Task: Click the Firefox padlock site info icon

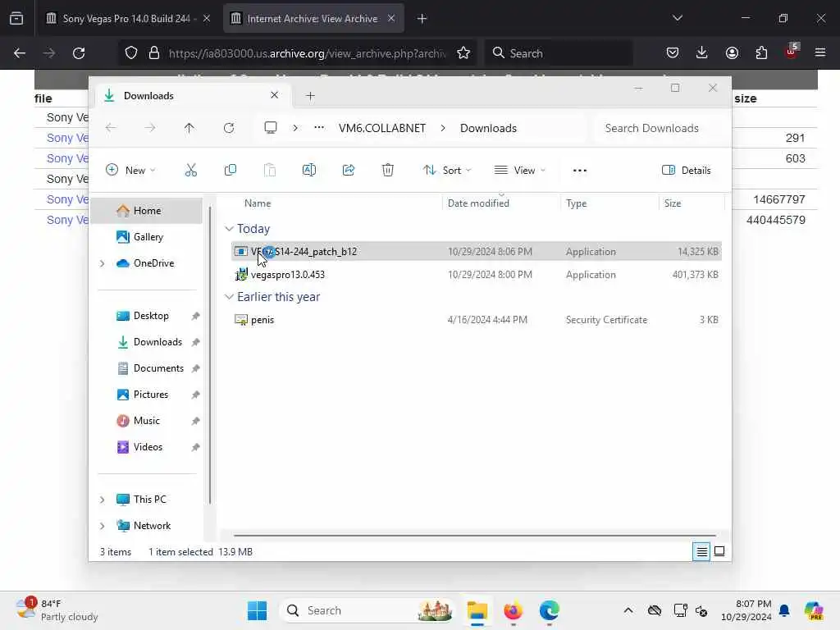Action: click(154, 53)
